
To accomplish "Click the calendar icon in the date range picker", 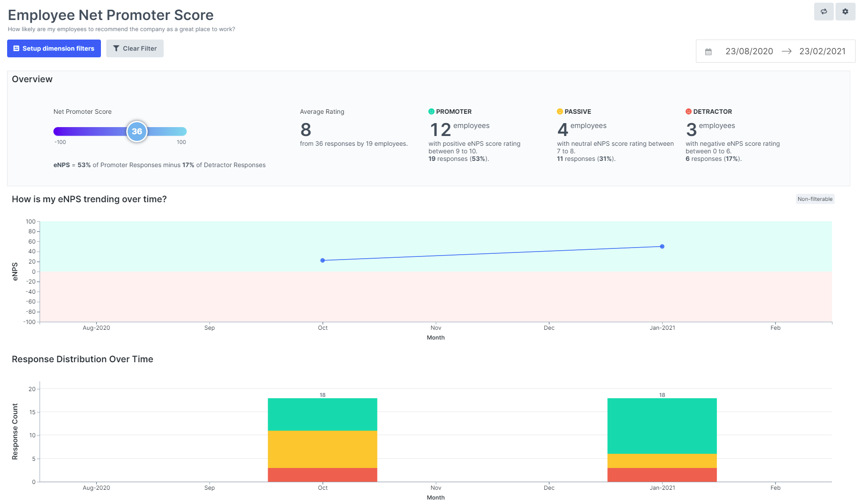I will 708,51.
